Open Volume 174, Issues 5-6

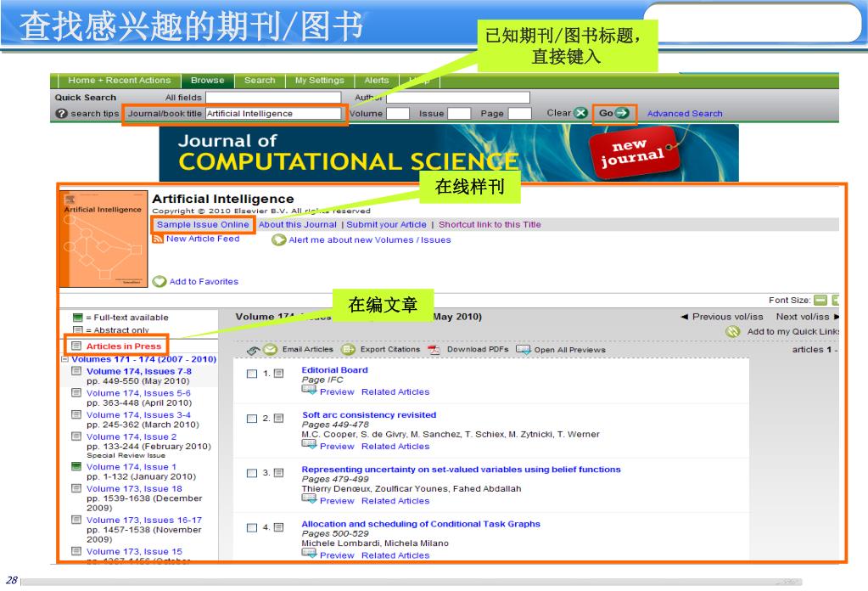click(x=138, y=392)
